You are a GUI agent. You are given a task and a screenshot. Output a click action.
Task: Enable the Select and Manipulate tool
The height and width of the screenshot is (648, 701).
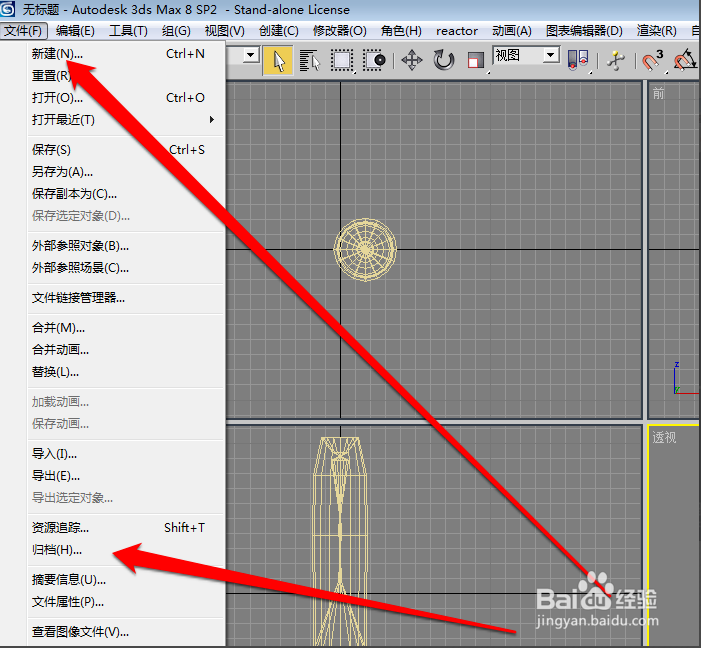616,60
